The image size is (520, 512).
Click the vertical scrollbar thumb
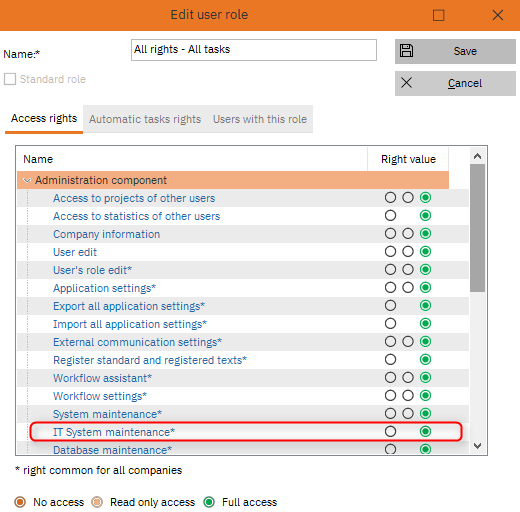477,228
